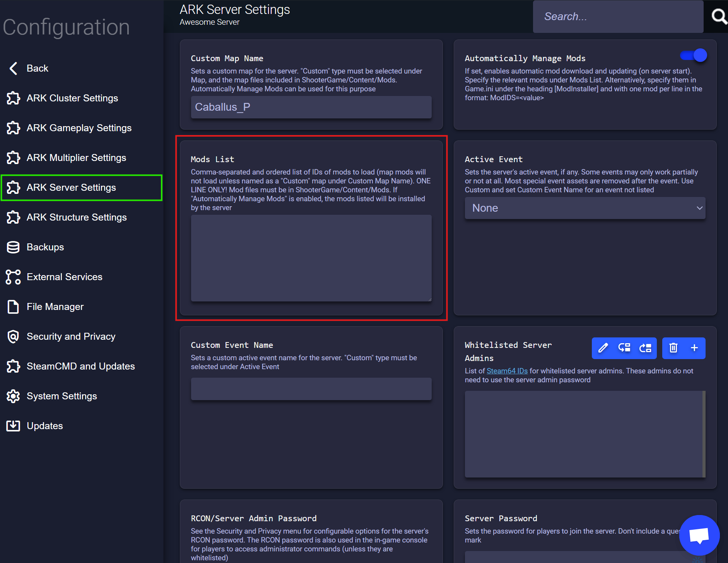Click the Custom Map Name field showing Caballus_P

[311, 107]
